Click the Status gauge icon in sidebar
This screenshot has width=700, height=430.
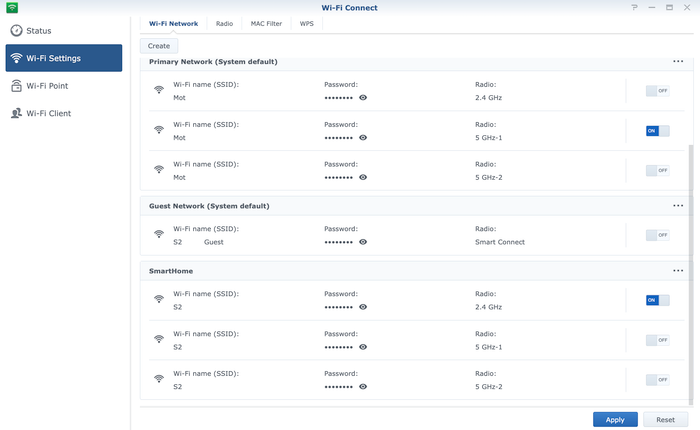click(x=16, y=30)
